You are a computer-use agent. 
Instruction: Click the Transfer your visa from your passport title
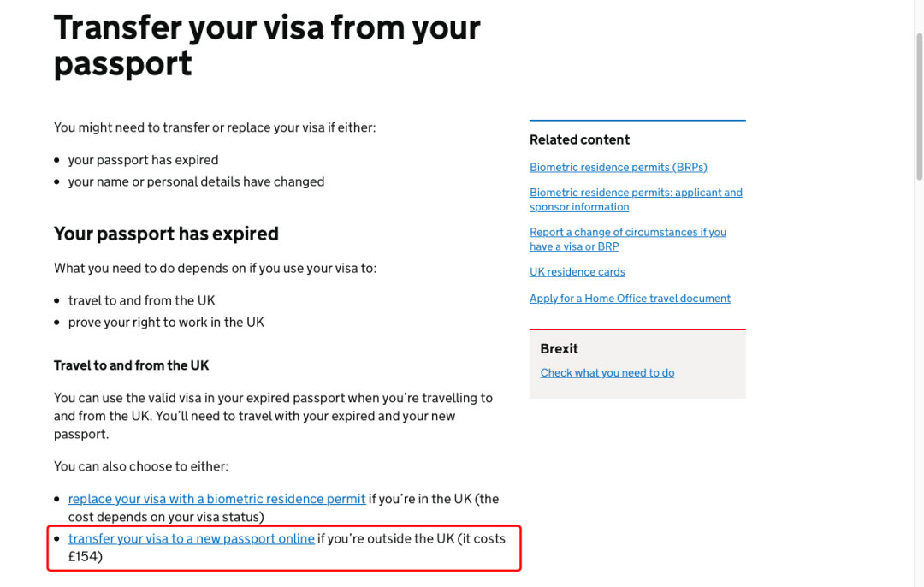click(267, 45)
